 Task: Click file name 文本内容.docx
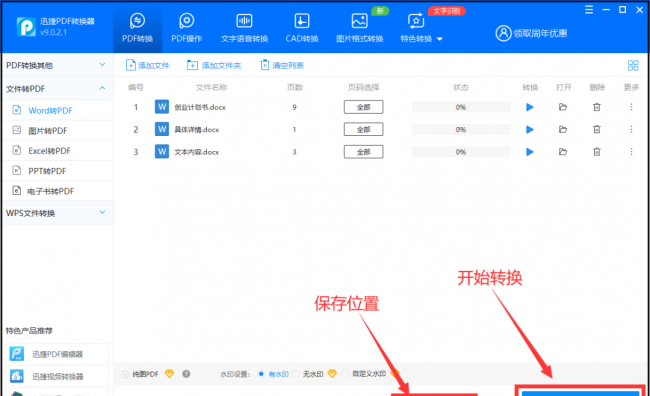coord(196,152)
